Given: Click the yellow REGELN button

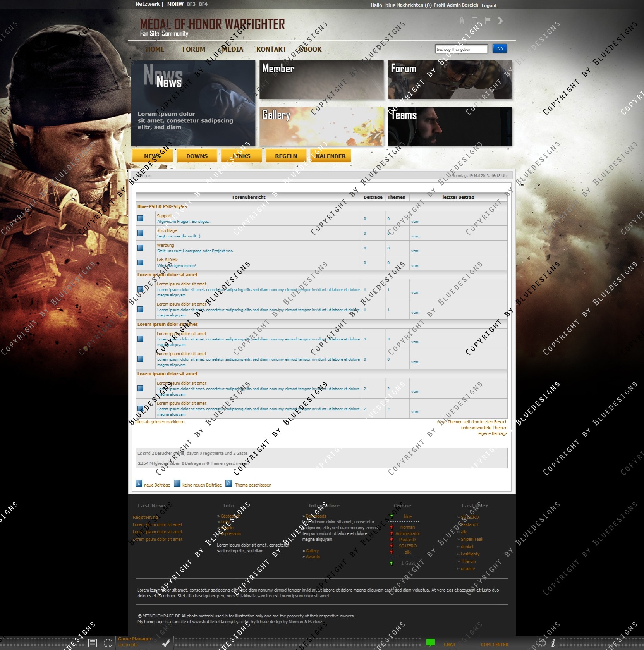Looking at the screenshot, I should 286,156.
